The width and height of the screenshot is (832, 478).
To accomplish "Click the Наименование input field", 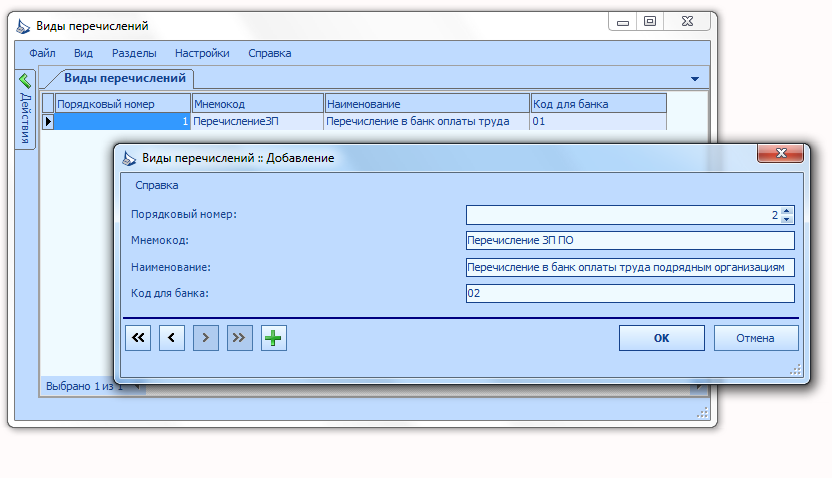I will coord(630,267).
